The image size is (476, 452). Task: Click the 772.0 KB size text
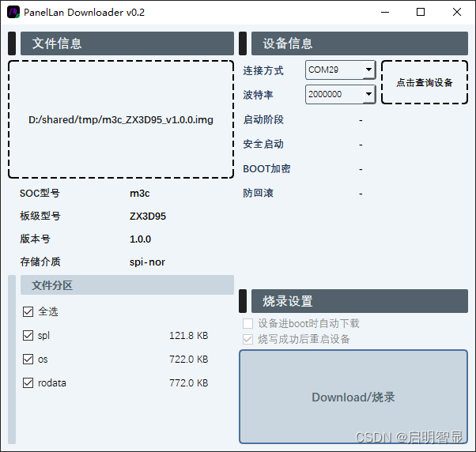tap(188, 382)
